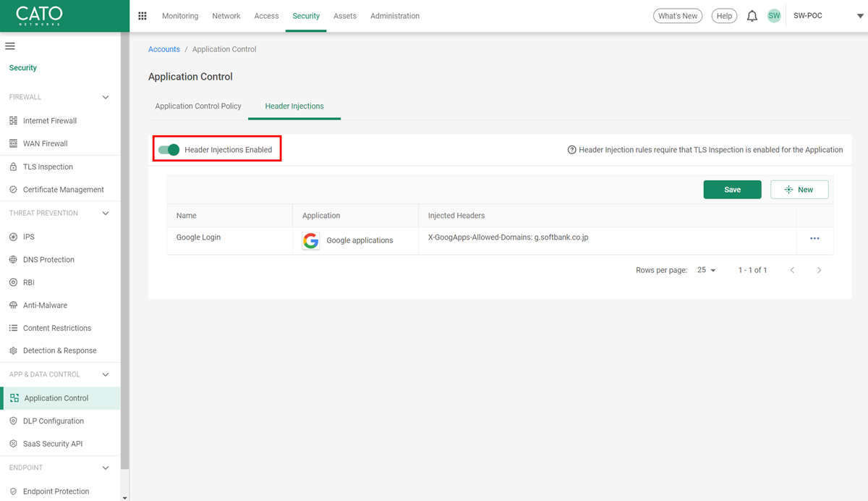Collapse the ENDPOINT section
868x501 pixels.
coord(106,468)
